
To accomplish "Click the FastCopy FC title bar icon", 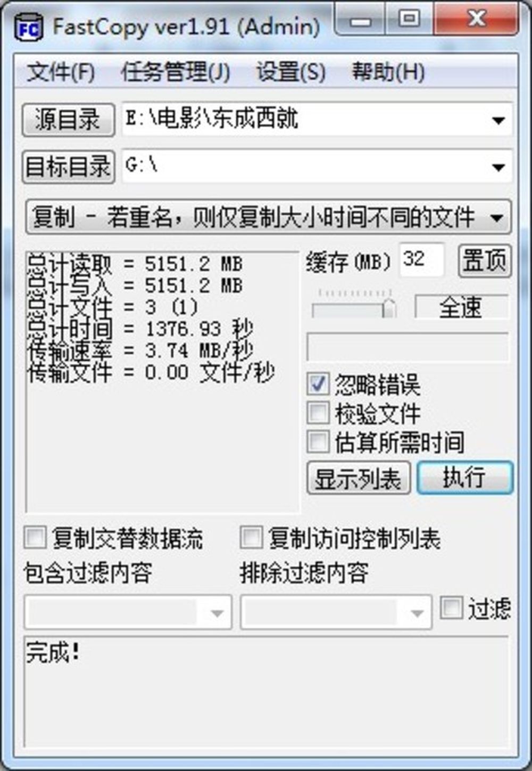I will 28,27.
